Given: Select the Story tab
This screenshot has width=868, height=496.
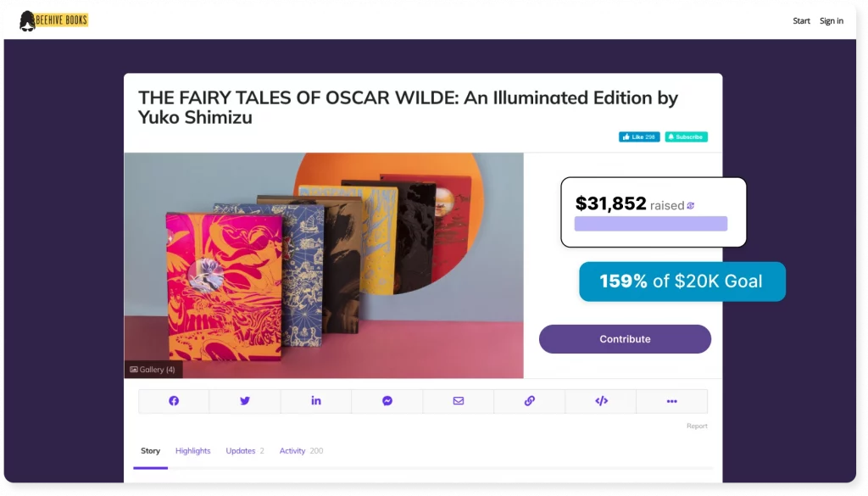Looking at the screenshot, I should click(151, 451).
